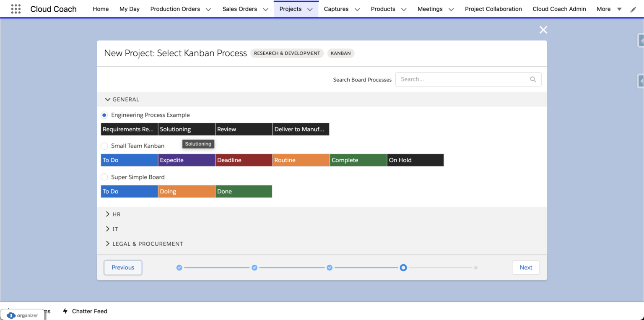Viewport: 644px width, 320px height.
Task: Open the Production Orders dropdown menu
Action: (x=208, y=9)
